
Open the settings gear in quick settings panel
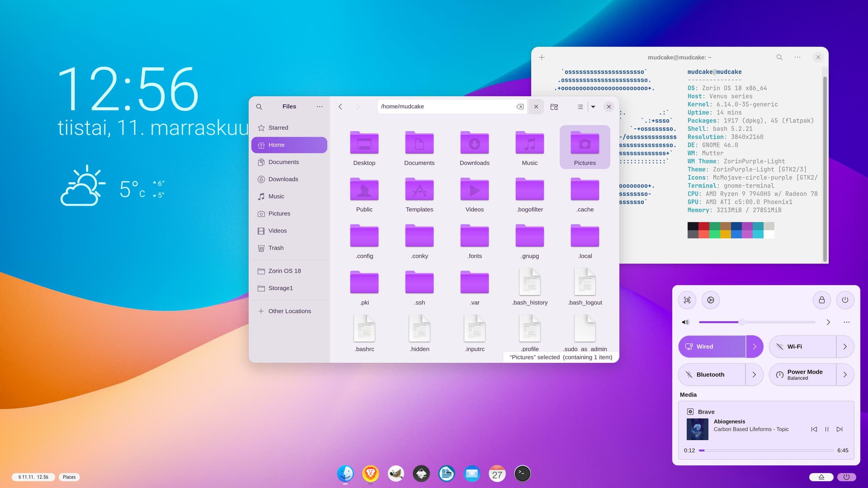pyautogui.click(x=711, y=300)
